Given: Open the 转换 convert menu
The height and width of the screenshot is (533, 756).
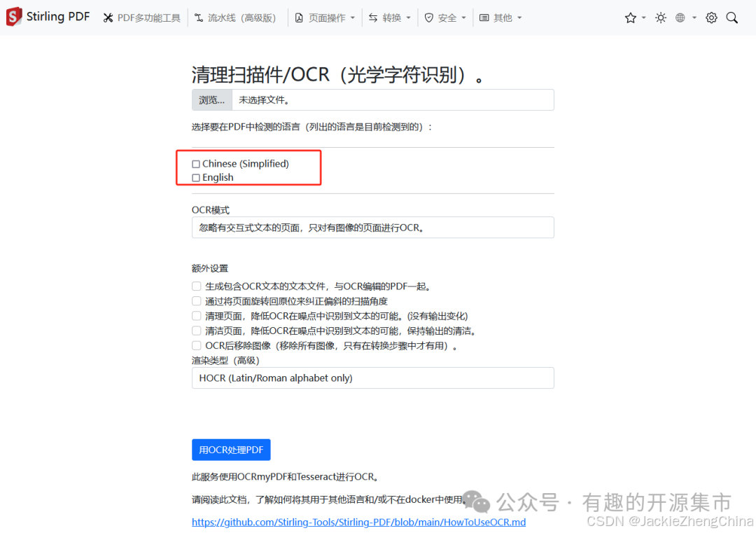Looking at the screenshot, I should tap(390, 18).
